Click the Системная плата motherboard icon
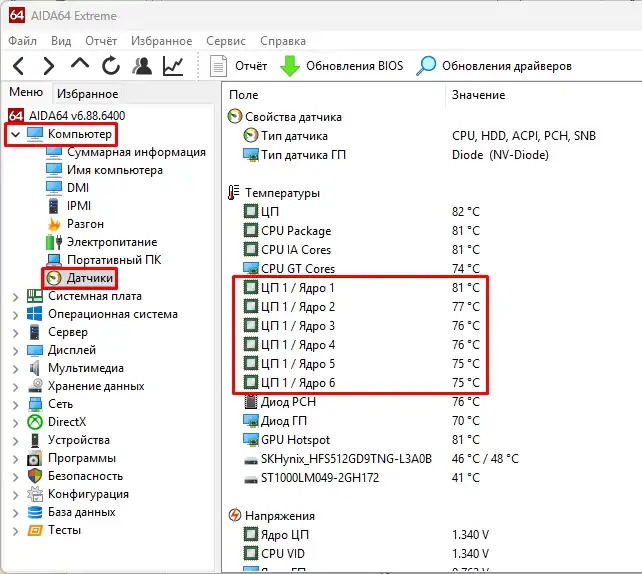This screenshot has width=642, height=574. [x=35, y=296]
